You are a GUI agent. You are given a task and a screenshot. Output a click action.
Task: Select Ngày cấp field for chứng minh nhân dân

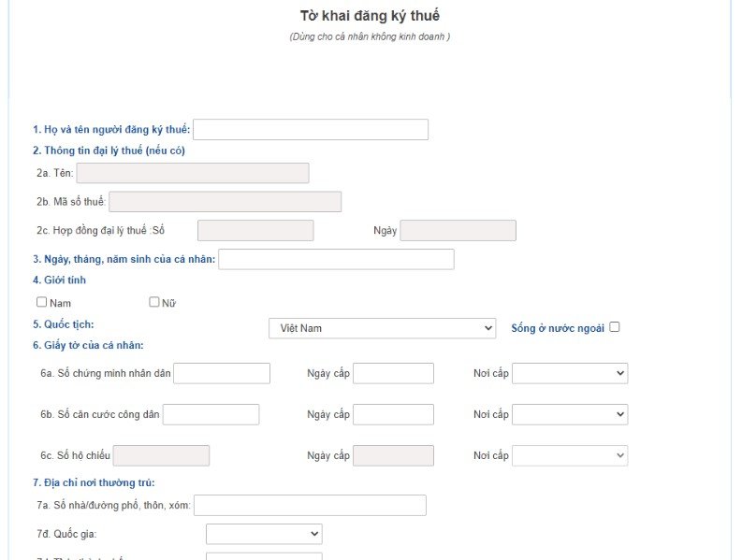point(393,373)
